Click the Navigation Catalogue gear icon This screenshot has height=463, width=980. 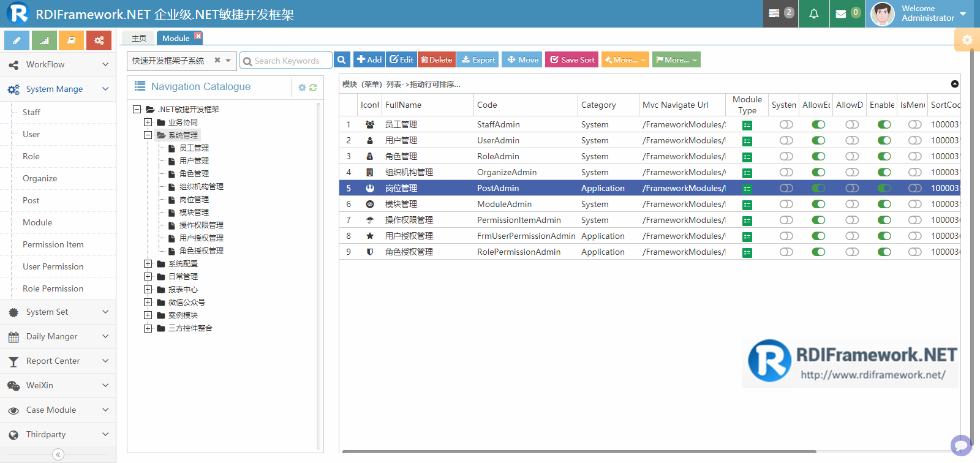click(x=302, y=88)
